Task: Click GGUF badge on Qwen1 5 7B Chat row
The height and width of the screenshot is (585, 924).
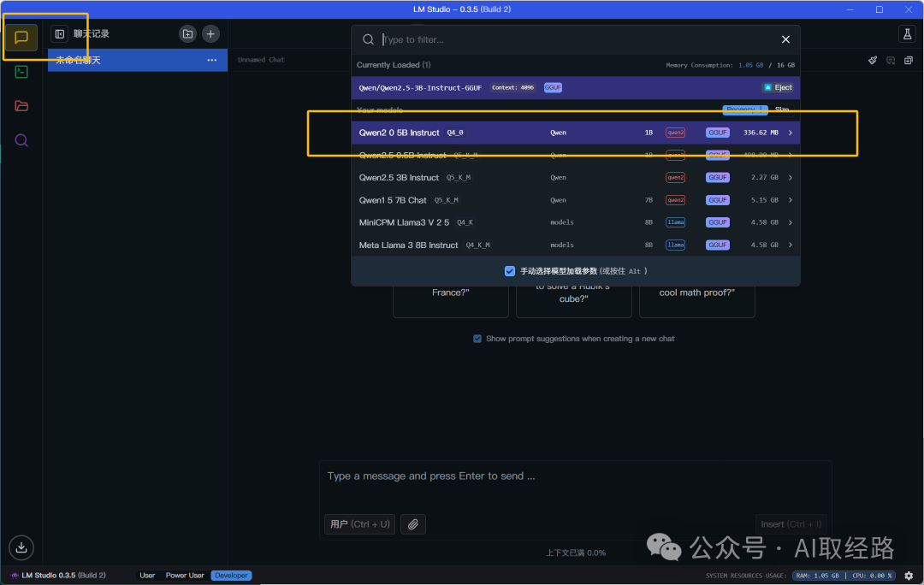Action: 718,200
